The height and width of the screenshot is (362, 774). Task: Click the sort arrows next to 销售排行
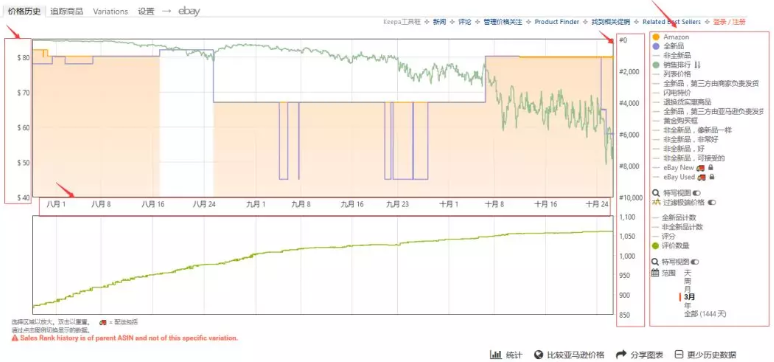[x=697, y=65]
